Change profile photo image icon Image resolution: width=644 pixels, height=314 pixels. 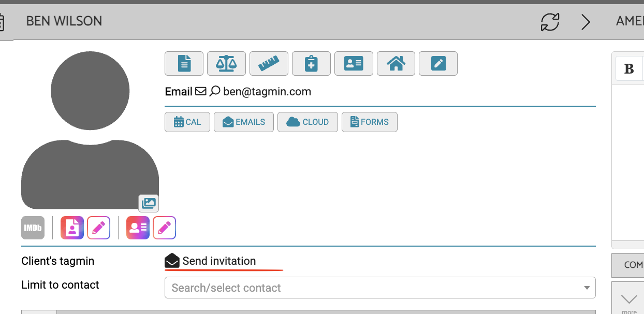coord(149,203)
